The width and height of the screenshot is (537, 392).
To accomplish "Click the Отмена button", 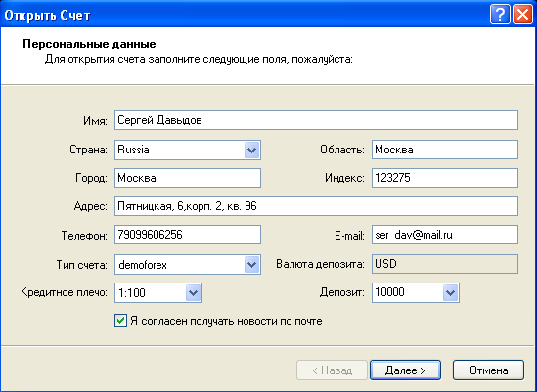I will (x=488, y=370).
